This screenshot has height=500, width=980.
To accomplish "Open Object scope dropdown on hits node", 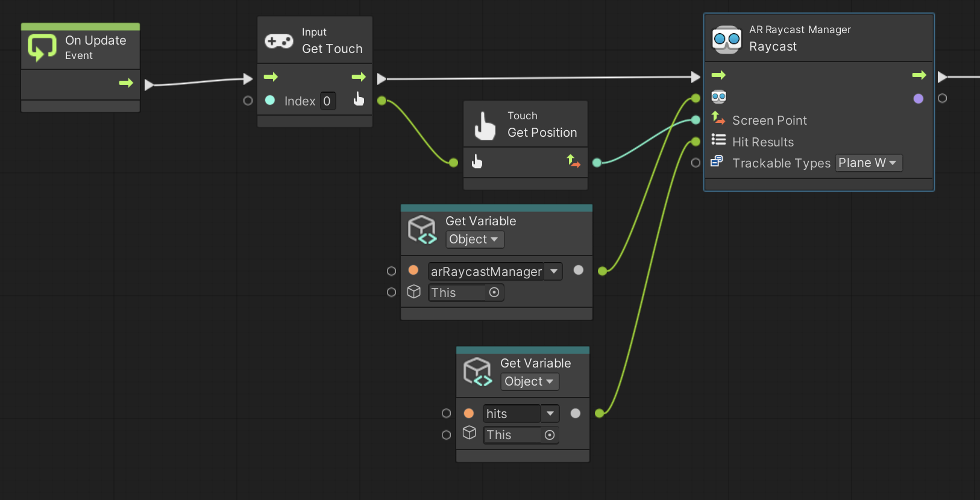I will [x=529, y=381].
